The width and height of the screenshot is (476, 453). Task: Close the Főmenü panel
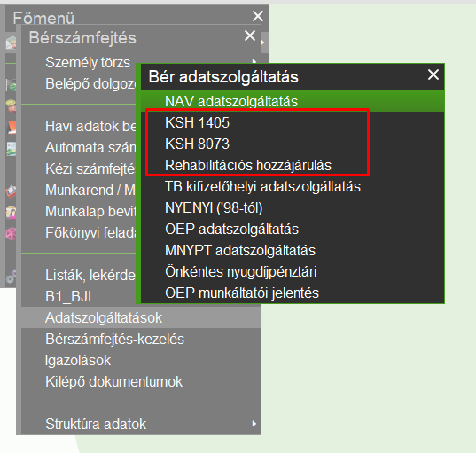point(258,16)
